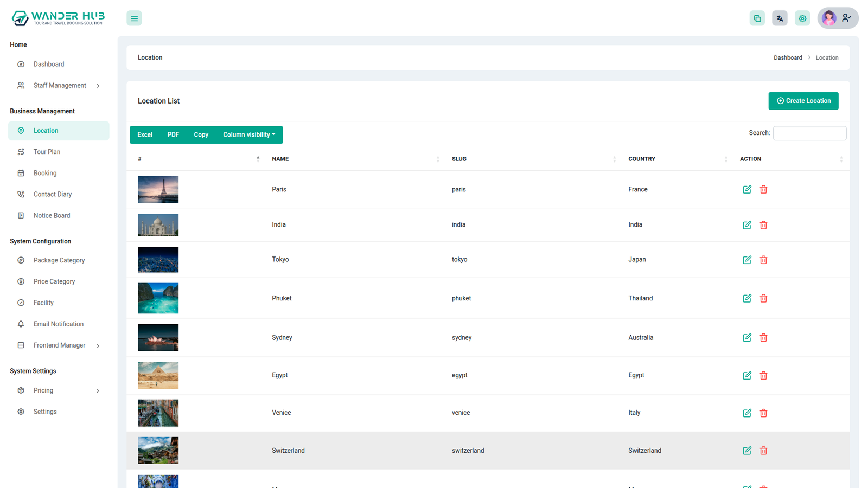
Task: Click the settings gear icon in header
Action: point(802,18)
